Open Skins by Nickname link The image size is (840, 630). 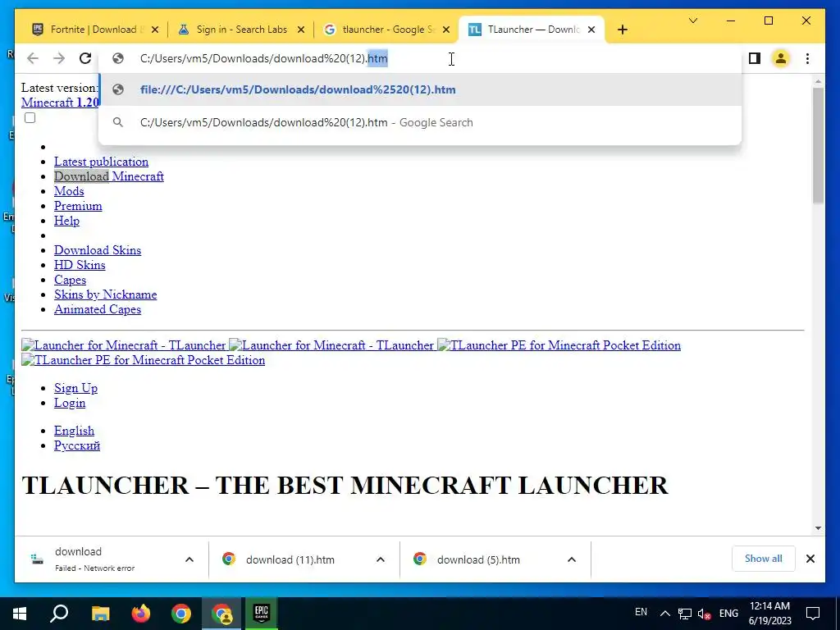click(106, 294)
